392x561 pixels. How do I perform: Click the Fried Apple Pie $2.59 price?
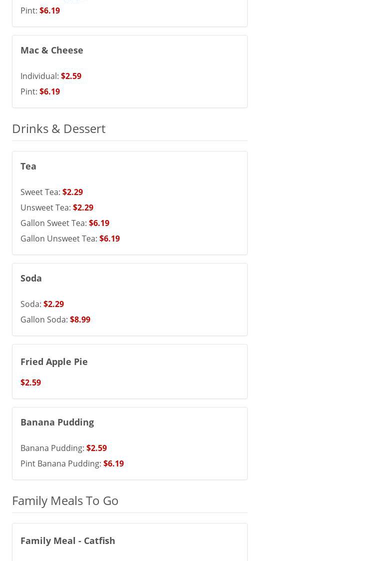pyautogui.click(x=30, y=382)
